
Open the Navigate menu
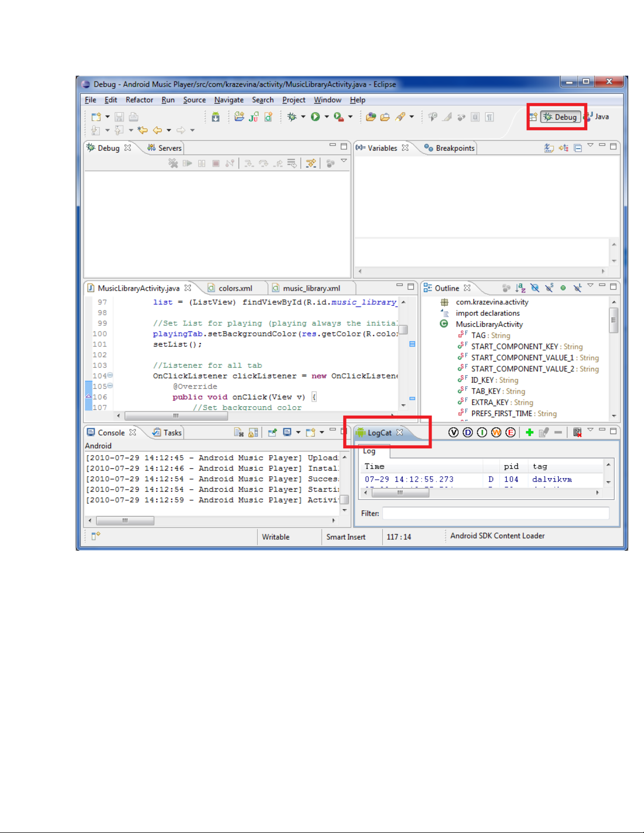pyautogui.click(x=229, y=100)
